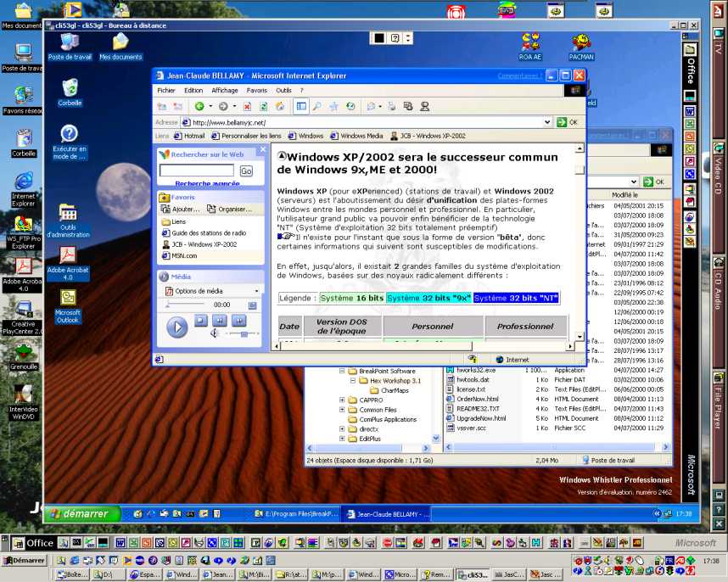
Task: Click the web page's vertical scrollbar down arrow
Action: (580, 337)
